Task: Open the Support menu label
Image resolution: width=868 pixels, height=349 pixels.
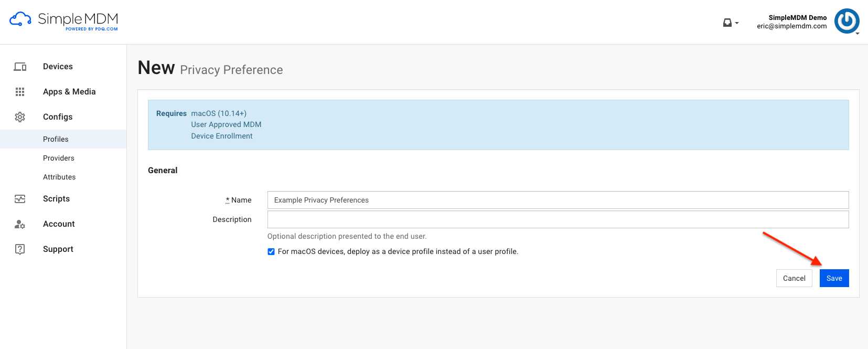Action: (x=58, y=249)
